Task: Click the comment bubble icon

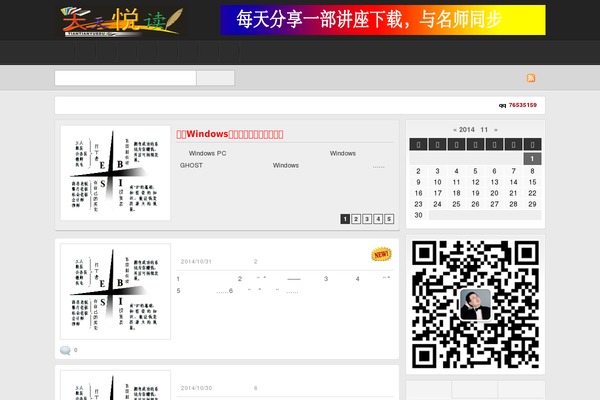Action: click(x=65, y=350)
